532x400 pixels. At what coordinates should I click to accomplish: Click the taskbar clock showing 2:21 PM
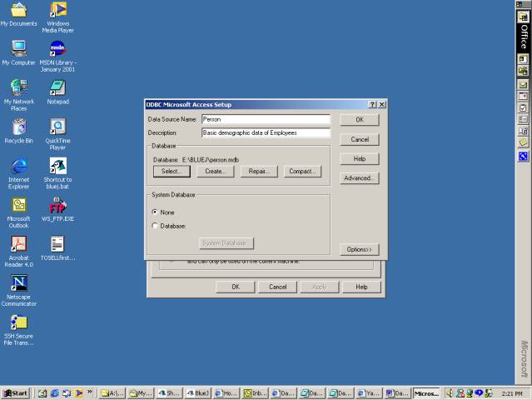[512, 393]
